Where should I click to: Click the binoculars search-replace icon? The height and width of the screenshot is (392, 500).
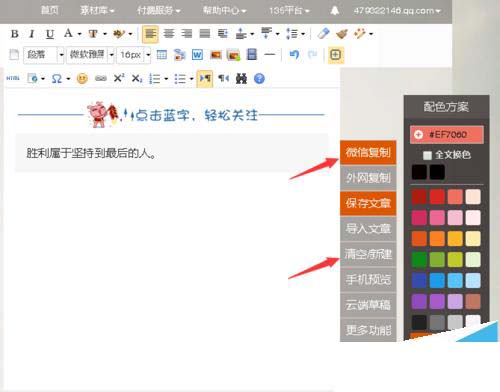[x=241, y=79]
